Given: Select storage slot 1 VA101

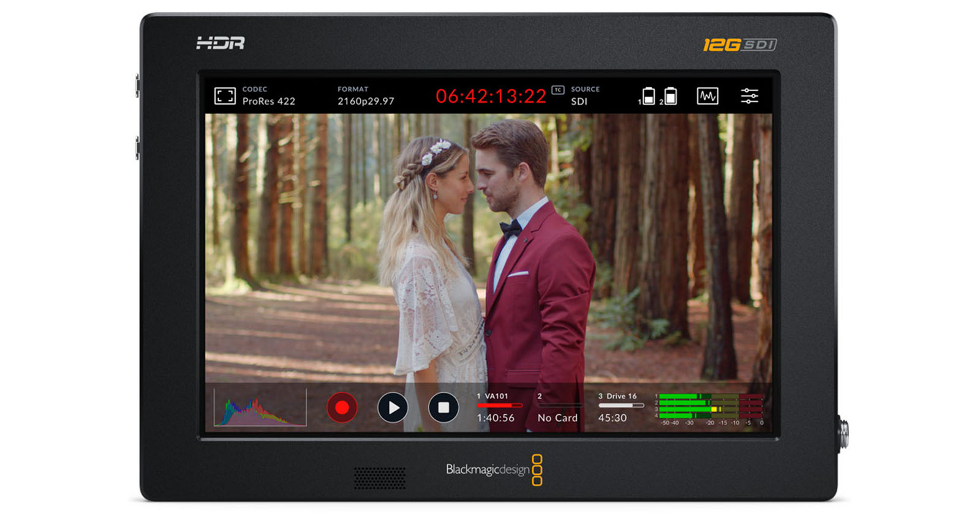Looking at the screenshot, I should click(x=497, y=408).
